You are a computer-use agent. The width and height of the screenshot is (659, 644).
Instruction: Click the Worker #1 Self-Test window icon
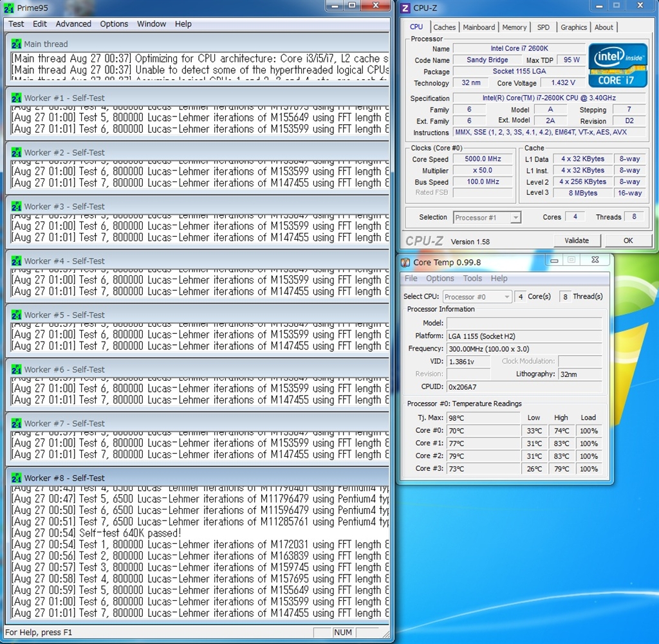(x=16, y=98)
